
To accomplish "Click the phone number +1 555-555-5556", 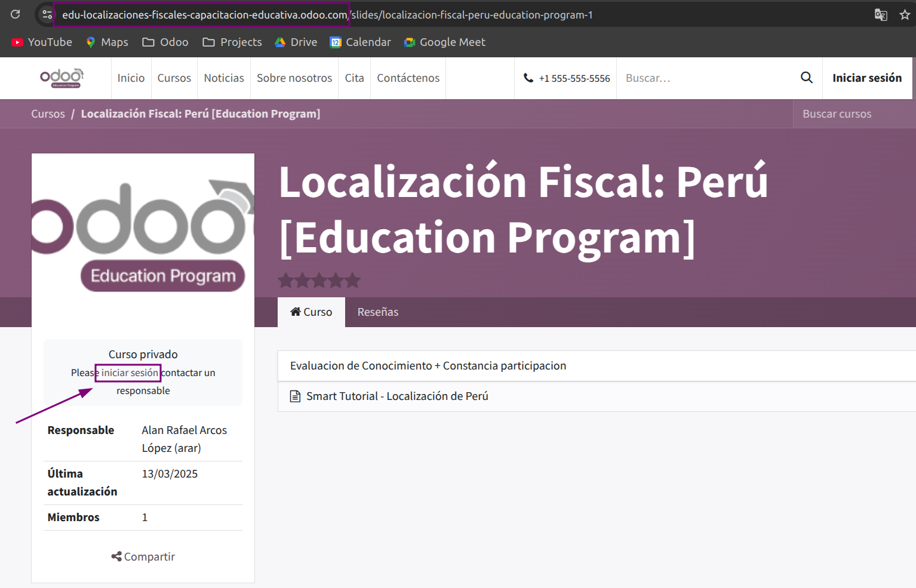I will pyautogui.click(x=574, y=78).
